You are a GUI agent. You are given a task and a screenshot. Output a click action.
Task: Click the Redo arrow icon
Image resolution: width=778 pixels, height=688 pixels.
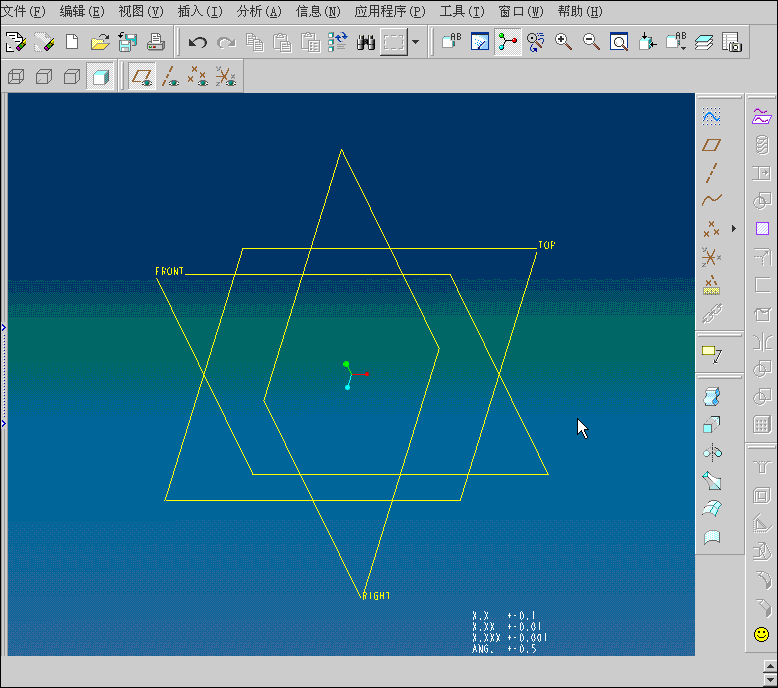pyautogui.click(x=226, y=42)
